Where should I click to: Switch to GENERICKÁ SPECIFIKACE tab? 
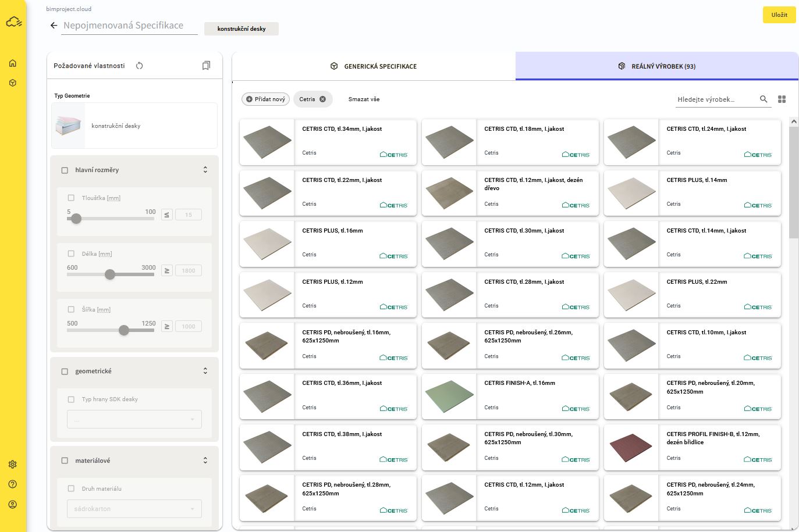tap(374, 66)
